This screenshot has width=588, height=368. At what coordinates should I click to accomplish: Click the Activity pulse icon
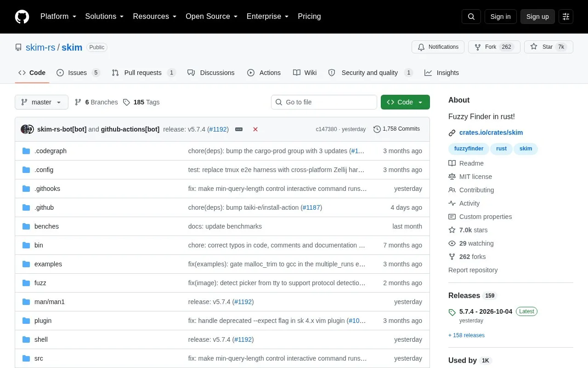click(x=452, y=203)
